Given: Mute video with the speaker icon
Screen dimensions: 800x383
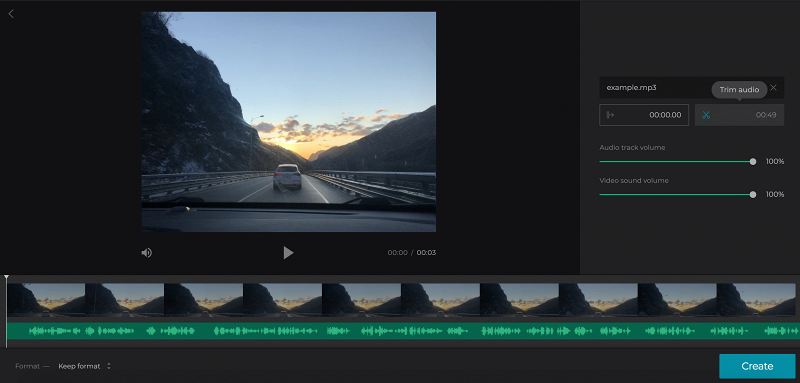Looking at the screenshot, I should point(146,252).
